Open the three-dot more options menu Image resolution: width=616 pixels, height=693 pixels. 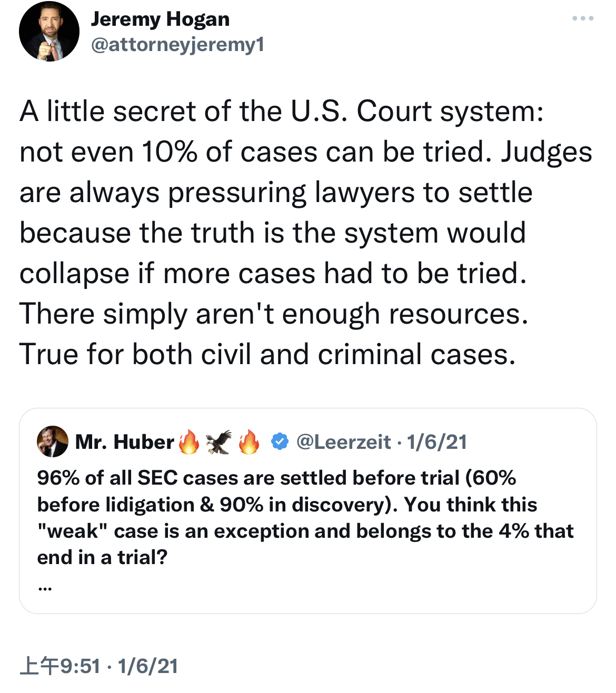point(583,18)
